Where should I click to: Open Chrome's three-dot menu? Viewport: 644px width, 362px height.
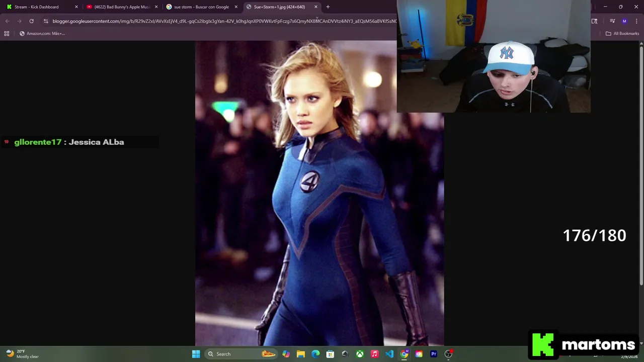(636, 21)
